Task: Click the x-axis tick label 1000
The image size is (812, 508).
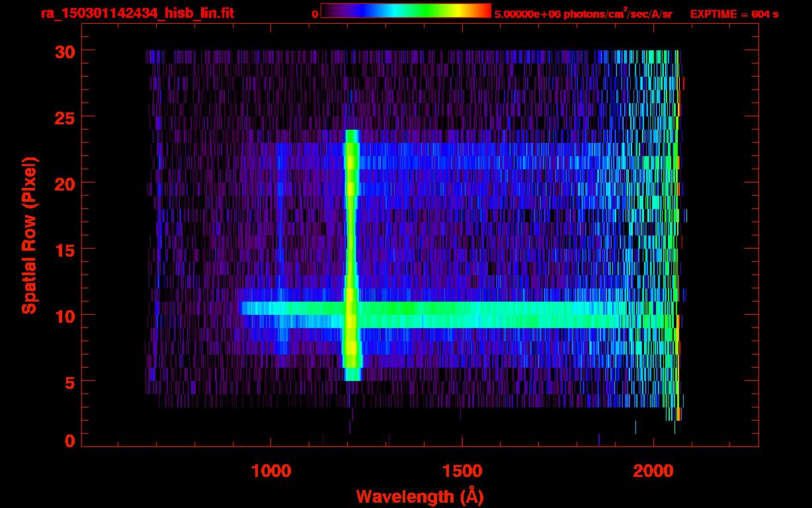Action: pyautogui.click(x=270, y=471)
